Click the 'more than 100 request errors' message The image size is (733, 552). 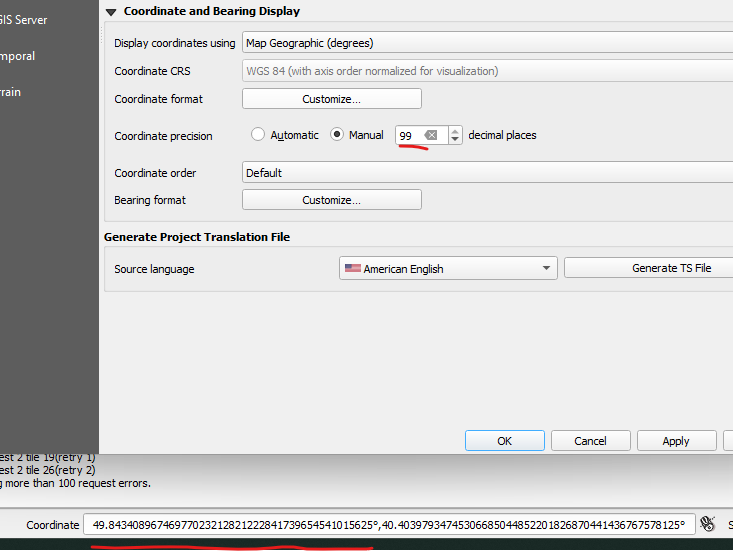[78, 483]
